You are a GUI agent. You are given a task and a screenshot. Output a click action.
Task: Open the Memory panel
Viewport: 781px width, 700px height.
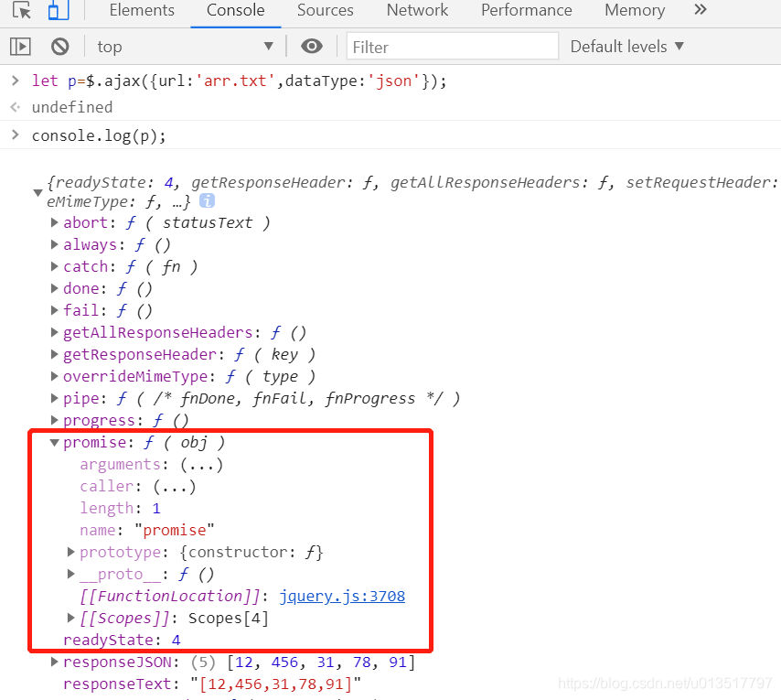[634, 10]
